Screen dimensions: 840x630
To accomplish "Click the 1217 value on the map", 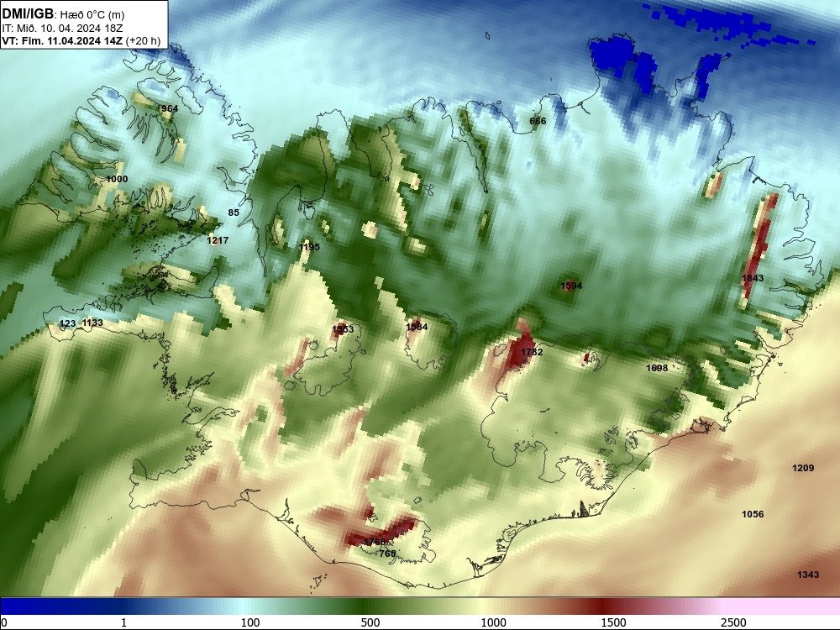I will click(218, 240).
